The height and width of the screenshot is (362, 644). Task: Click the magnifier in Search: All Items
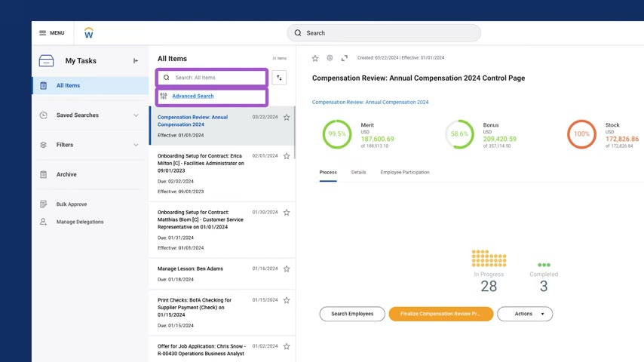click(x=167, y=77)
